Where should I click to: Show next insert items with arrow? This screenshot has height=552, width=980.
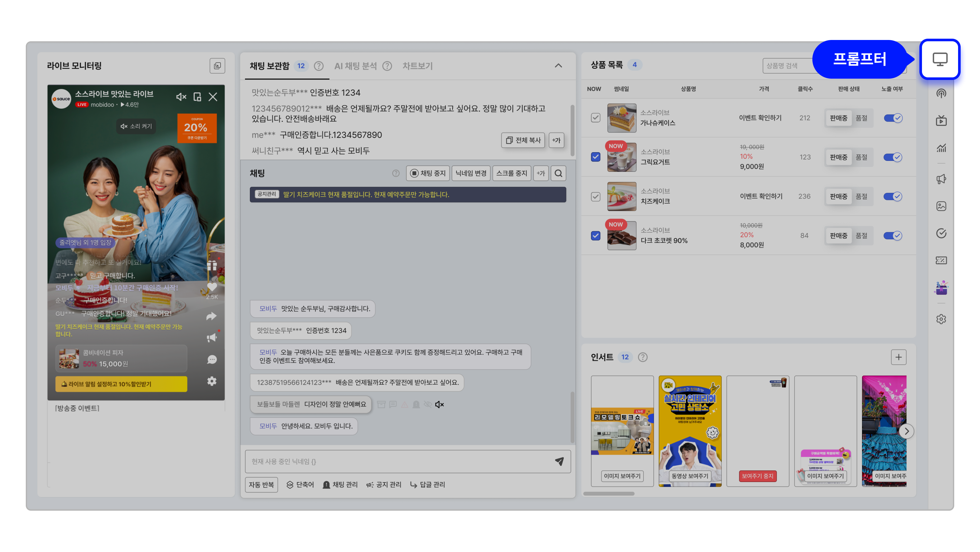click(x=906, y=431)
